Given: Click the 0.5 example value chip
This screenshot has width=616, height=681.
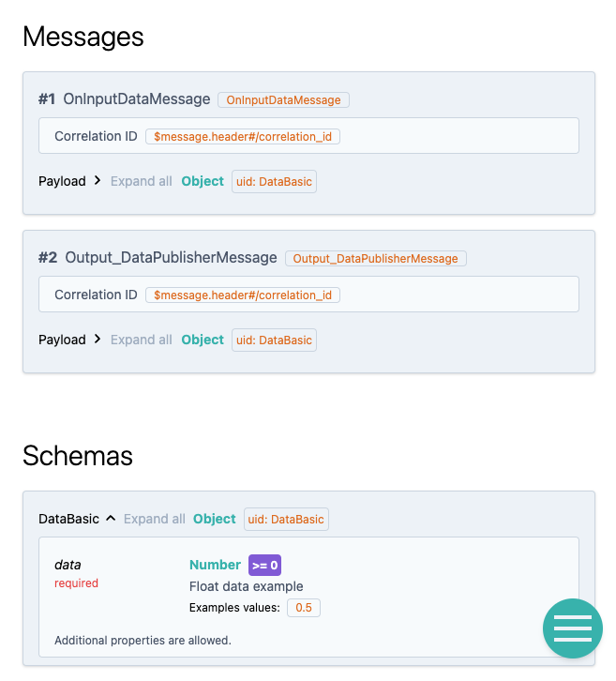Looking at the screenshot, I should (304, 608).
